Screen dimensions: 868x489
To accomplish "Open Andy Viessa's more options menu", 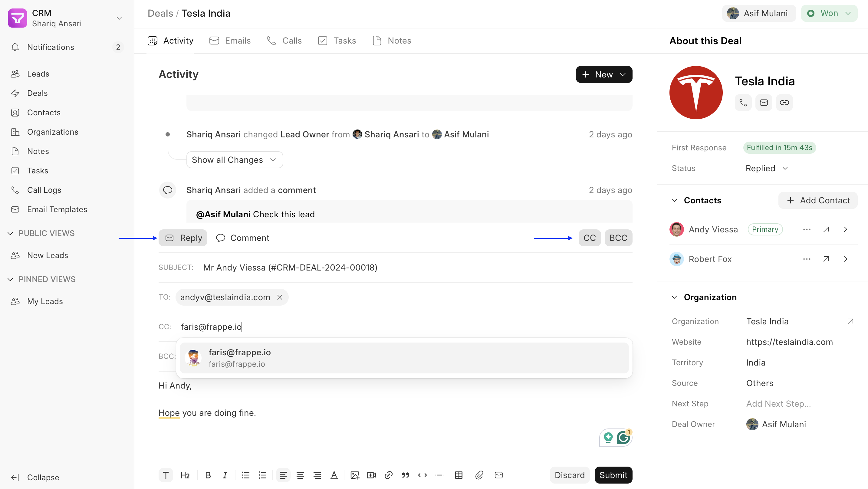I will 806,229.
